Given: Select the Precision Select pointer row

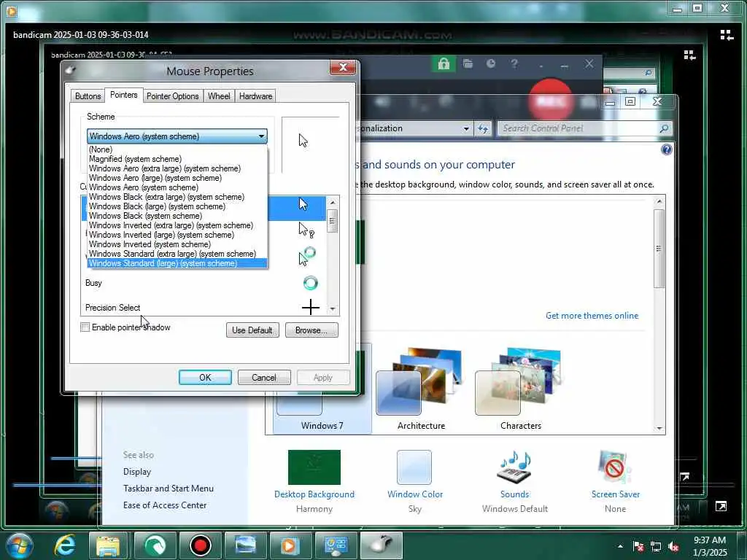Looking at the screenshot, I should pyautogui.click(x=204, y=307).
